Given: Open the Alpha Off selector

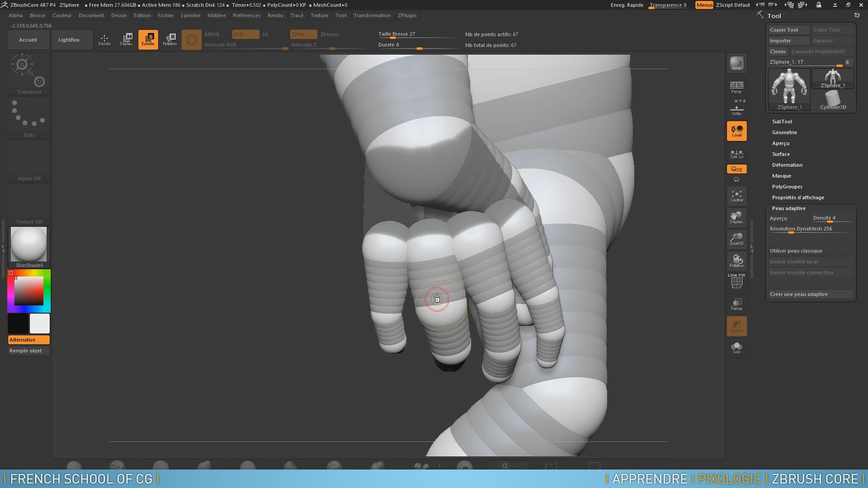Looking at the screenshot, I should click(29, 161).
